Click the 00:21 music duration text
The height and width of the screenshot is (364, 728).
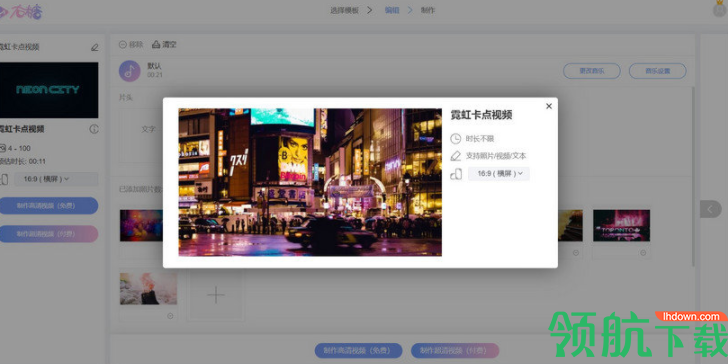coord(155,75)
